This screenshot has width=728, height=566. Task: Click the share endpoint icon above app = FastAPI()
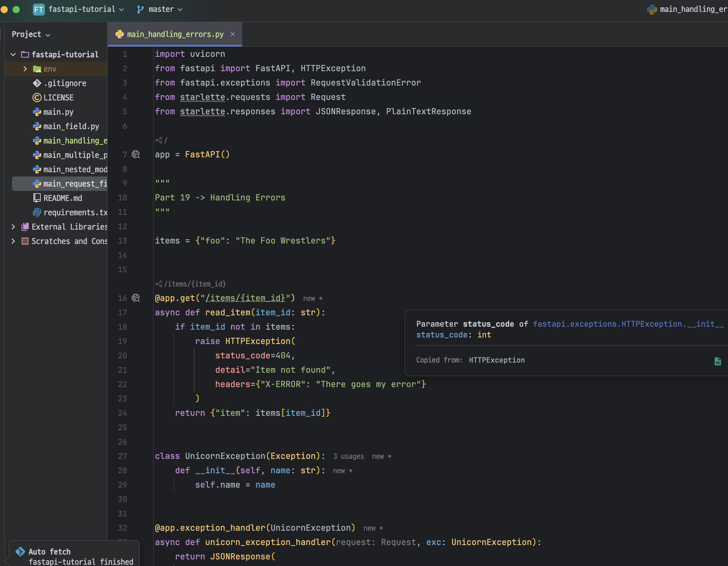point(159,140)
